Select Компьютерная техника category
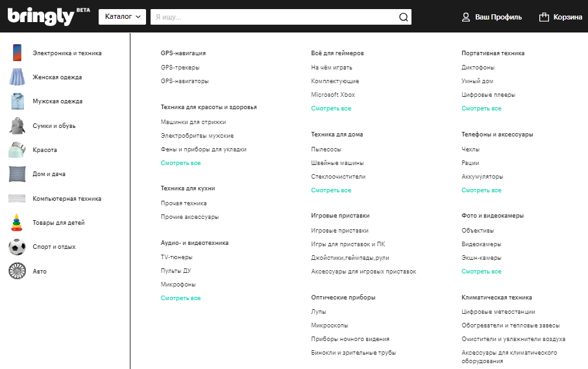The image size is (588, 369). pos(67,199)
